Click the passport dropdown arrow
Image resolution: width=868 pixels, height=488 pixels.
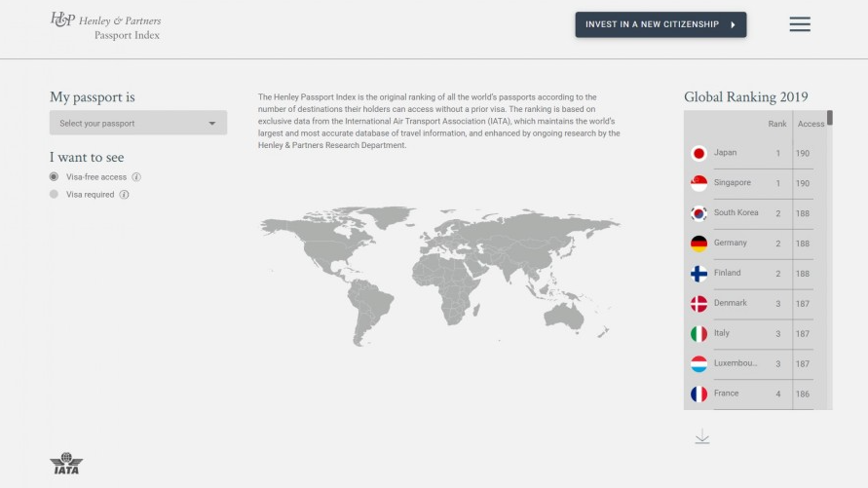tap(212, 124)
